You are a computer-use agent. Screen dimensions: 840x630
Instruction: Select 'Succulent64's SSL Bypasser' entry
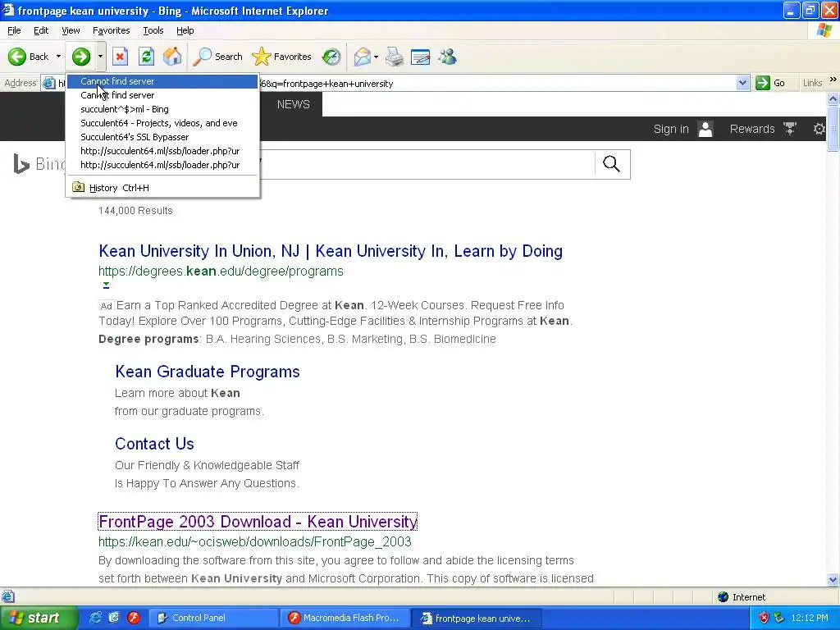(x=162, y=137)
